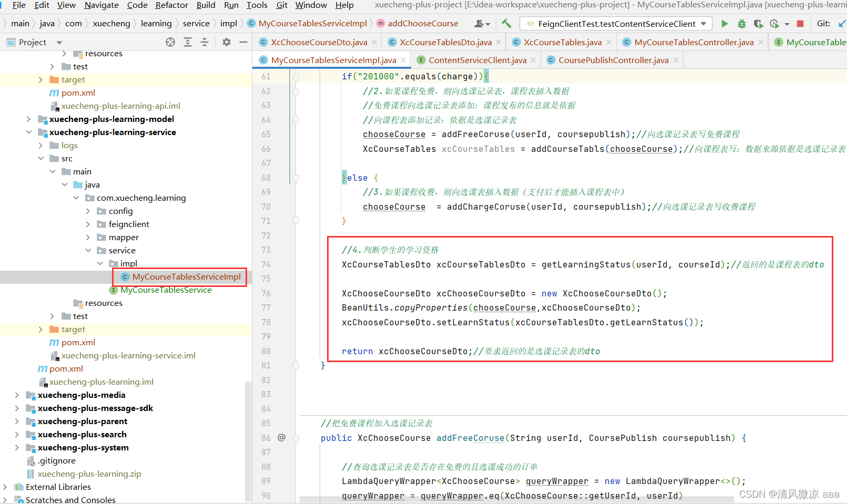Open xuecheng-plus-learning.zip file
Image resolution: width=847 pixels, height=504 pixels.
[89, 474]
